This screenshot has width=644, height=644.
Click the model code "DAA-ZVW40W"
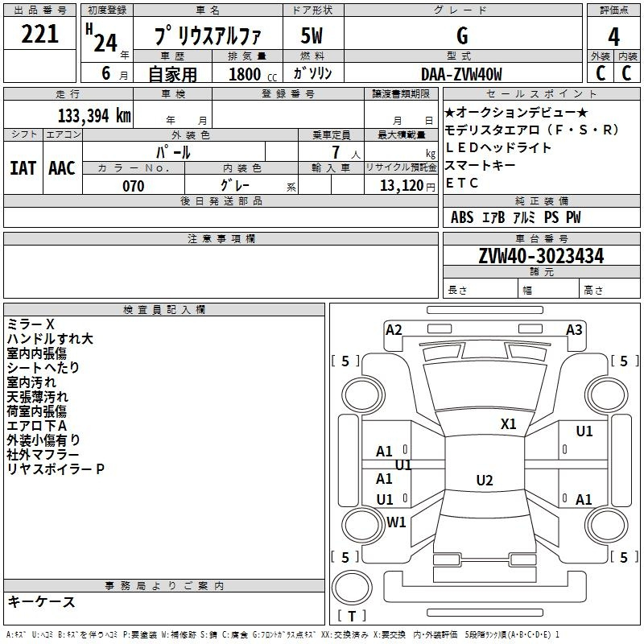[x=461, y=74]
